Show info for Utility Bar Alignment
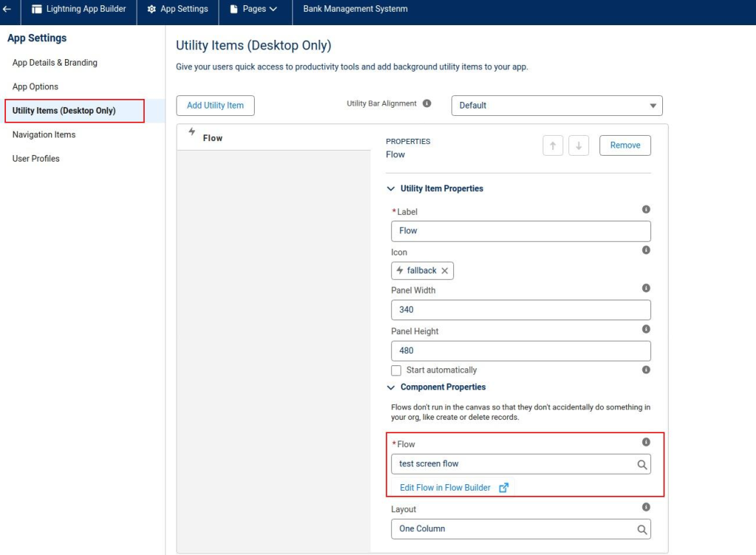Screen dimensions: 756x555 (x=427, y=103)
